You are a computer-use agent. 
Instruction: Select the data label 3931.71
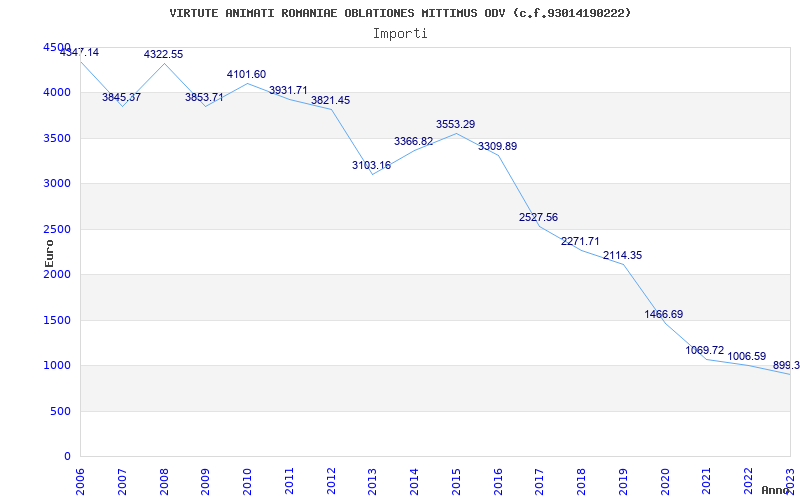point(288,90)
